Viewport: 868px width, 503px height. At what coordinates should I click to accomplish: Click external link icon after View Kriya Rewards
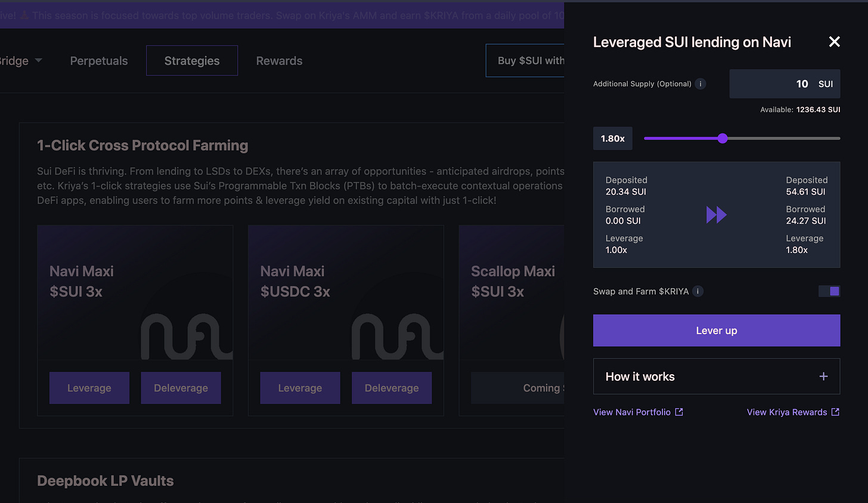click(x=835, y=412)
